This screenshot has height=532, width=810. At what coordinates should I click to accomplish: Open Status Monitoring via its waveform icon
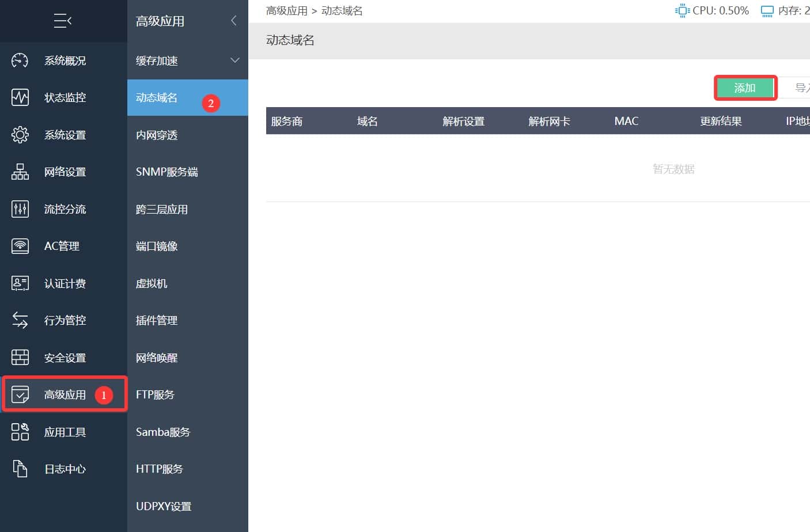click(20, 97)
